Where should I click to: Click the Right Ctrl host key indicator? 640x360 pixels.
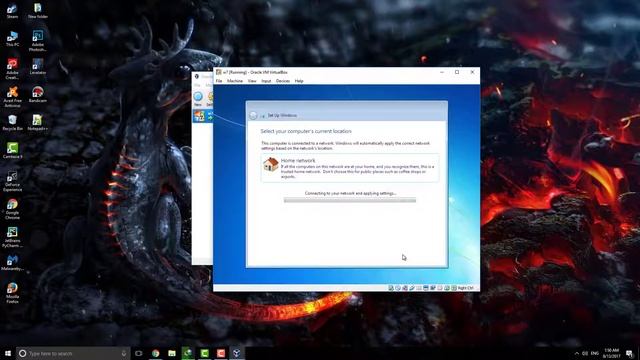(x=465, y=288)
